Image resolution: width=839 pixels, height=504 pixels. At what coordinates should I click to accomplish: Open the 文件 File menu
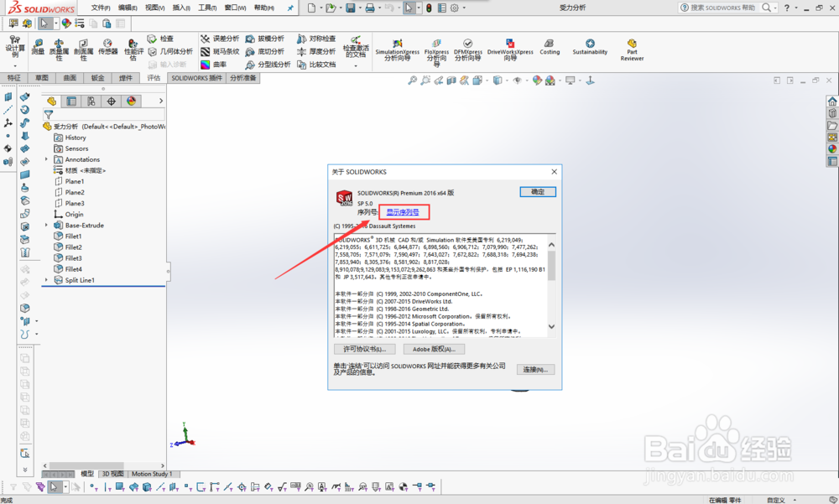click(101, 8)
